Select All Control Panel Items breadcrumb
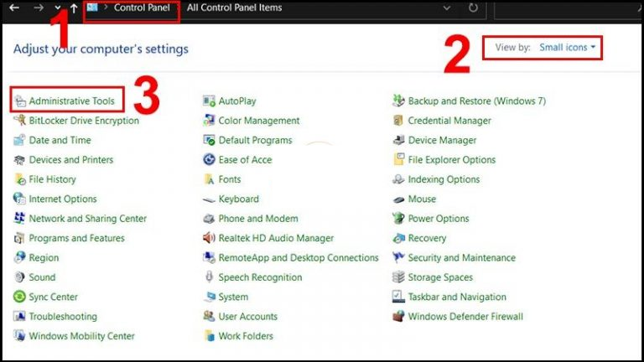The width and height of the screenshot is (644, 362). [x=234, y=8]
